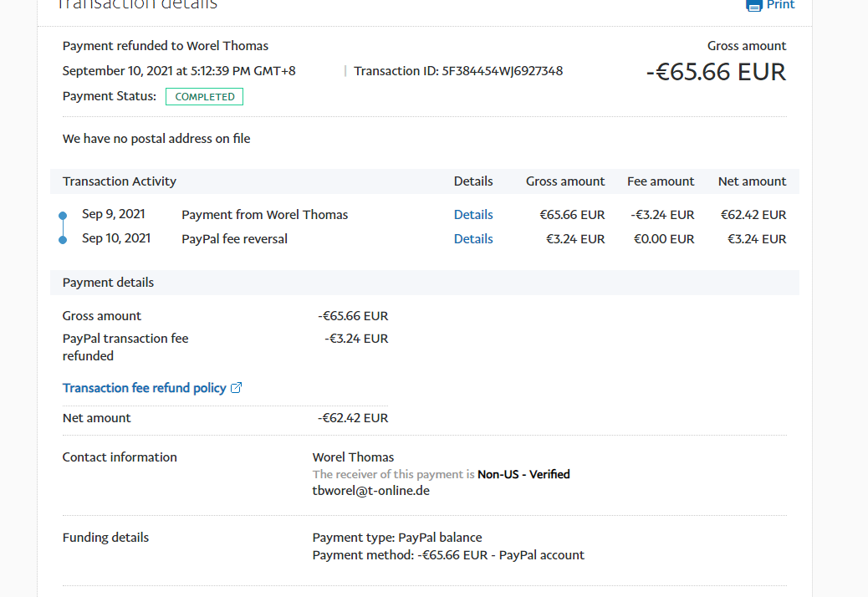
Task: Click the Payment from Worel Thomas activity row
Action: tap(264, 215)
